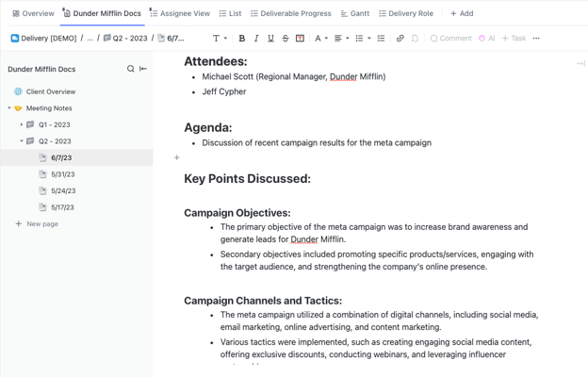Click the Delivery [DEMO] breadcrumb icon

[x=15, y=39]
